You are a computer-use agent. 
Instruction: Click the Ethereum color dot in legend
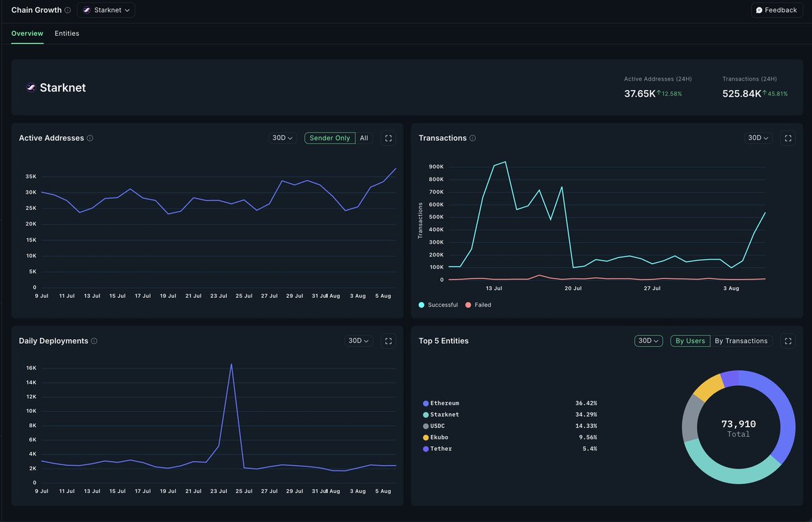click(x=426, y=404)
